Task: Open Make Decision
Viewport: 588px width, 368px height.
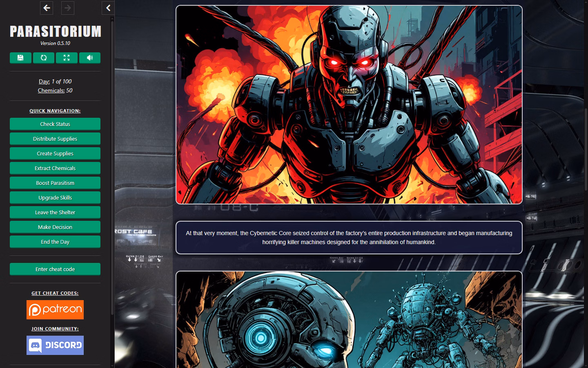Action: (x=55, y=227)
